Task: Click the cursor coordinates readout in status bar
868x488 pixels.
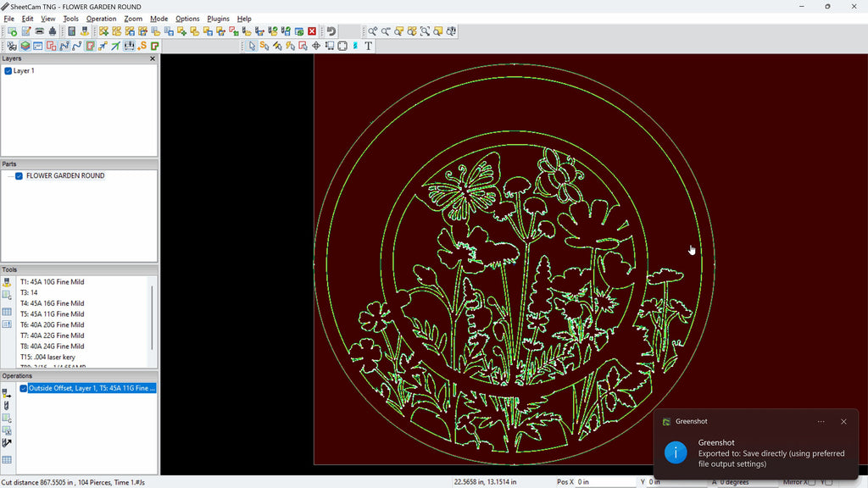Action: coord(485,482)
